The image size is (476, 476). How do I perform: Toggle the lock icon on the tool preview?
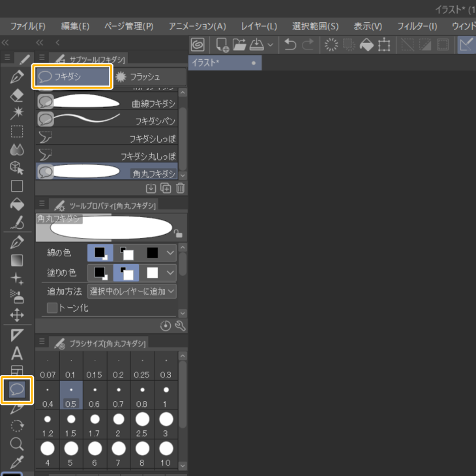(178, 233)
